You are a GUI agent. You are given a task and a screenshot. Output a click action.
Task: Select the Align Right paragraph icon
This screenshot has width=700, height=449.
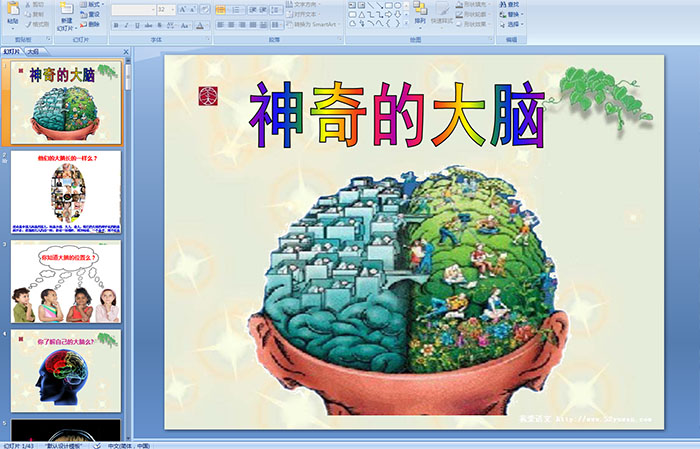(242, 25)
